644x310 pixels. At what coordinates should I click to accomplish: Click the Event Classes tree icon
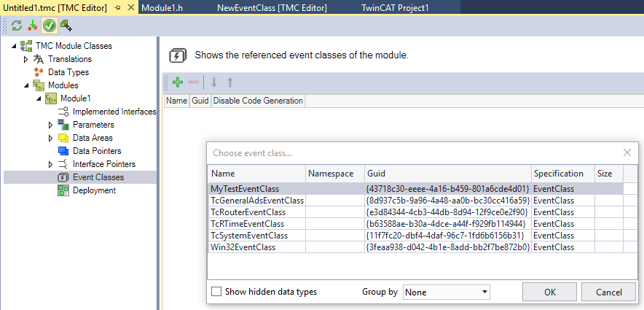63,177
